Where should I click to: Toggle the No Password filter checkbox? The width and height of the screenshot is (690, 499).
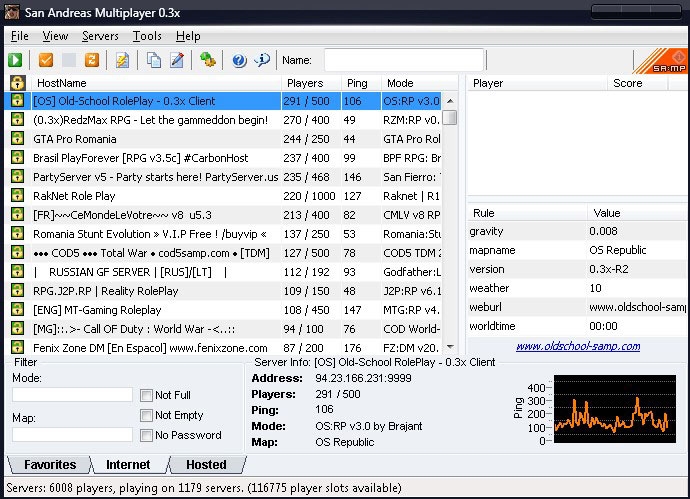(147, 435)
